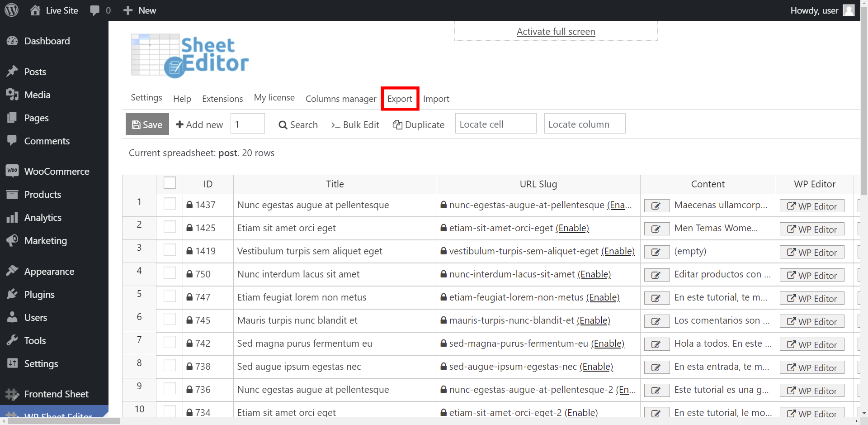
Task: Switch to the Columns manager tab
Action: coord(341,98)
